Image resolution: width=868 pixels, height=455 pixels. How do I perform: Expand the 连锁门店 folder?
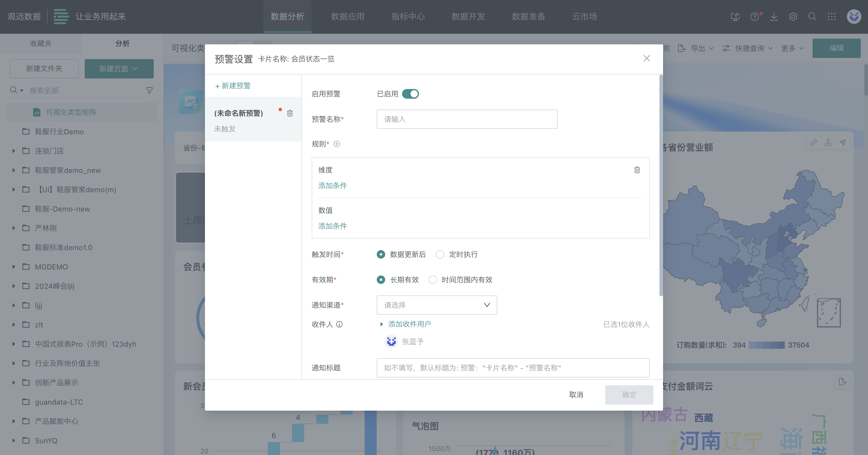14,151
